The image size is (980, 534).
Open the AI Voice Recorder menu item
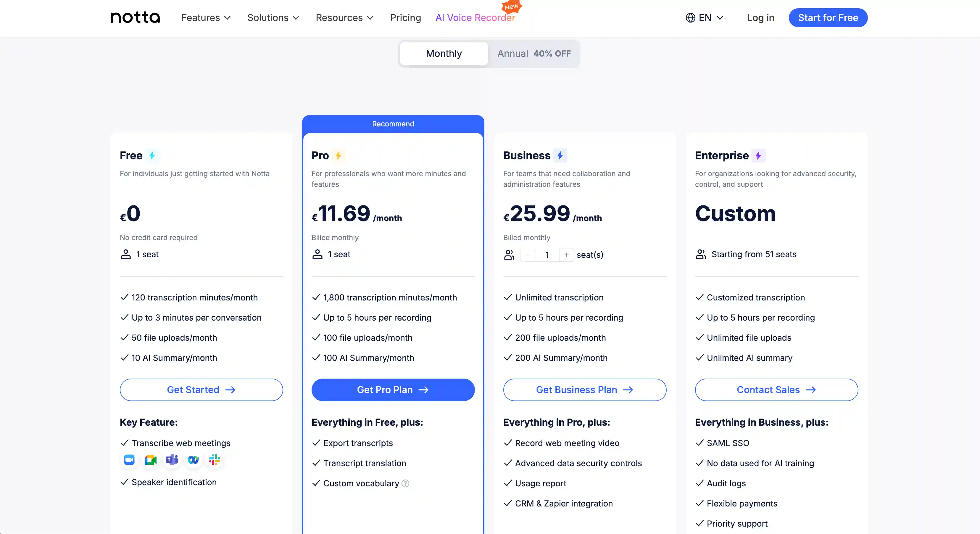(x=475, y=17)
